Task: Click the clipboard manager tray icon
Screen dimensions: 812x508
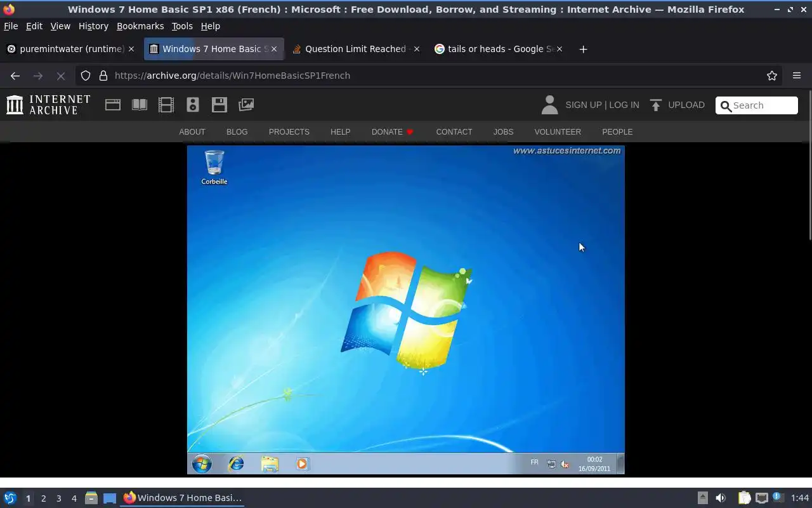Action: click(744, 498)
